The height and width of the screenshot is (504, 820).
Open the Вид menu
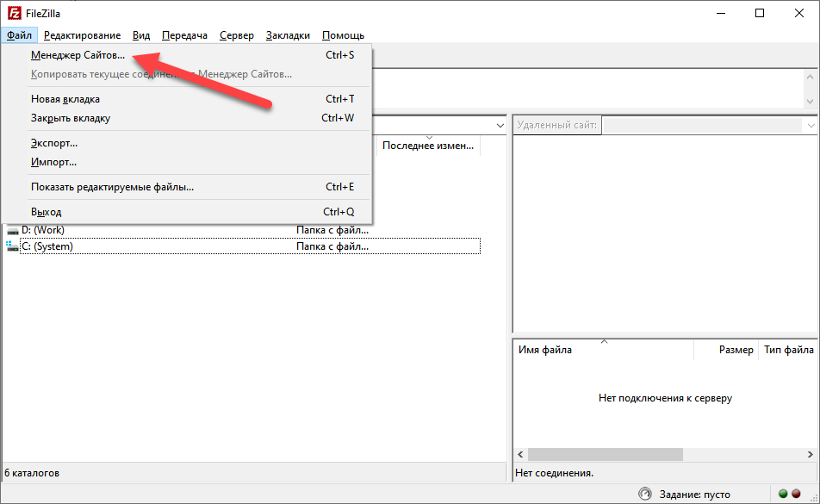click(141, 35)
